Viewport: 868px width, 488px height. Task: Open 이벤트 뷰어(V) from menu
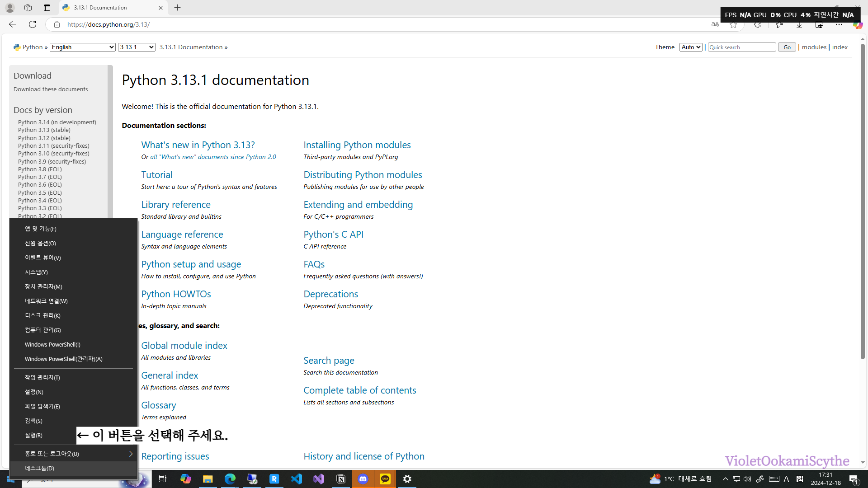click(x=73, y=258)
